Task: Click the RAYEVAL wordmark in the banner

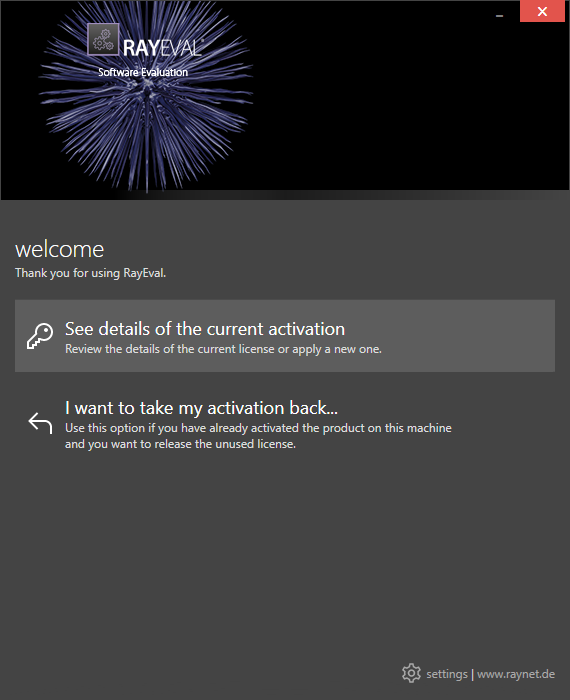Action: tap(163, 48)
